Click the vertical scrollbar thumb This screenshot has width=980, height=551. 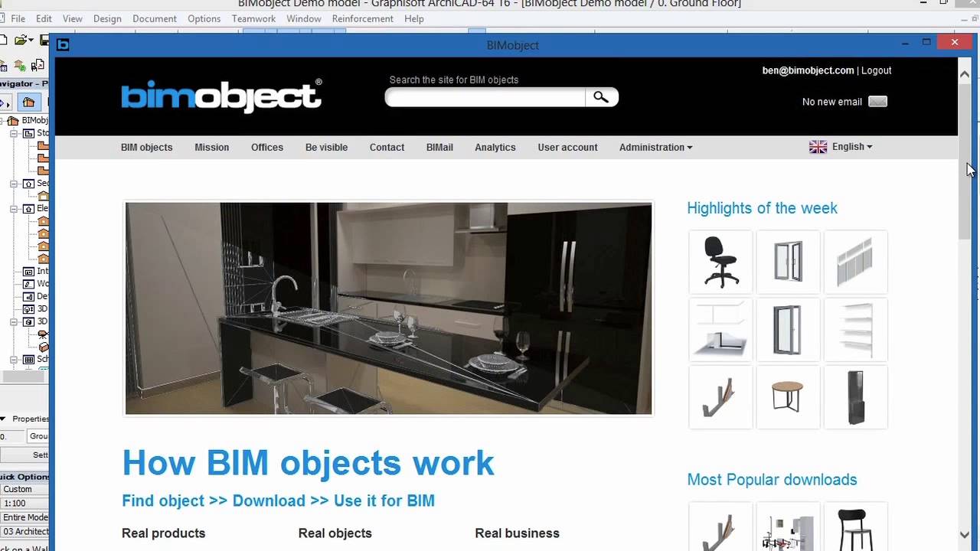pyautogui.click(x=965, y=162)
